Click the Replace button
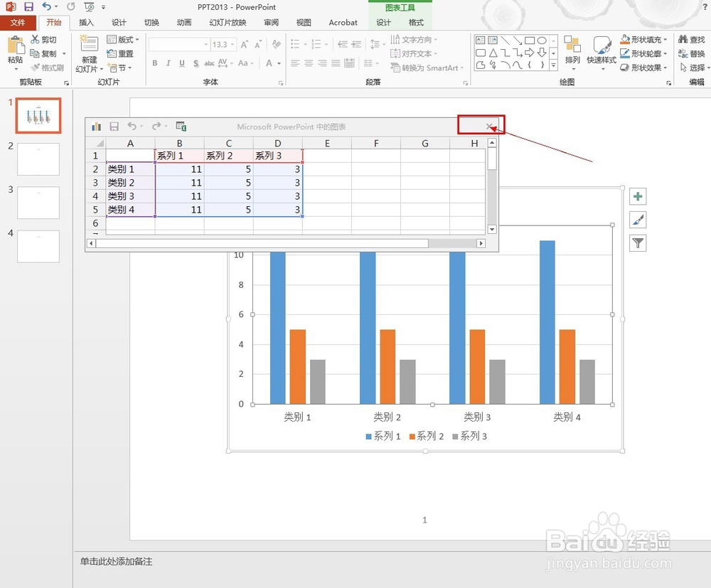 [x=691, y=53]
